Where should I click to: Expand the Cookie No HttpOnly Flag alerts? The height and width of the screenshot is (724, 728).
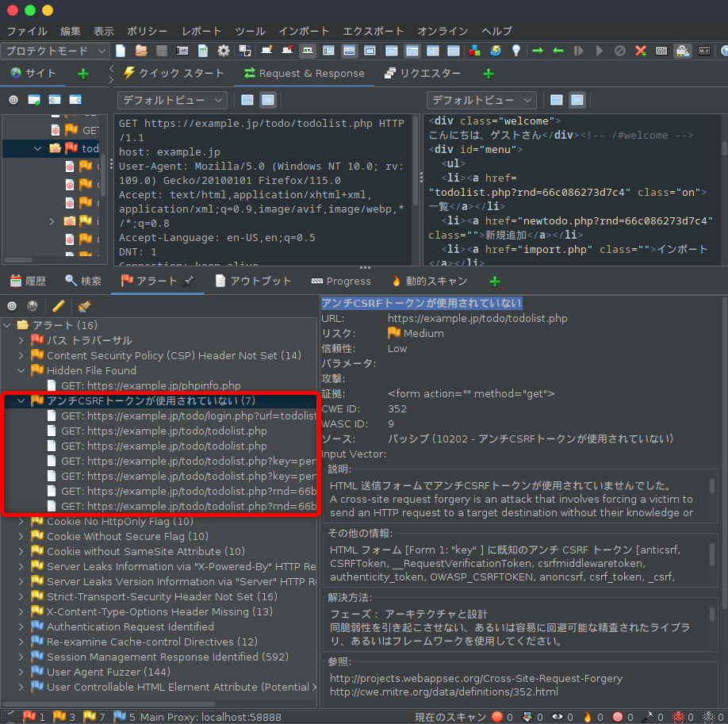[x=19, y=522]
